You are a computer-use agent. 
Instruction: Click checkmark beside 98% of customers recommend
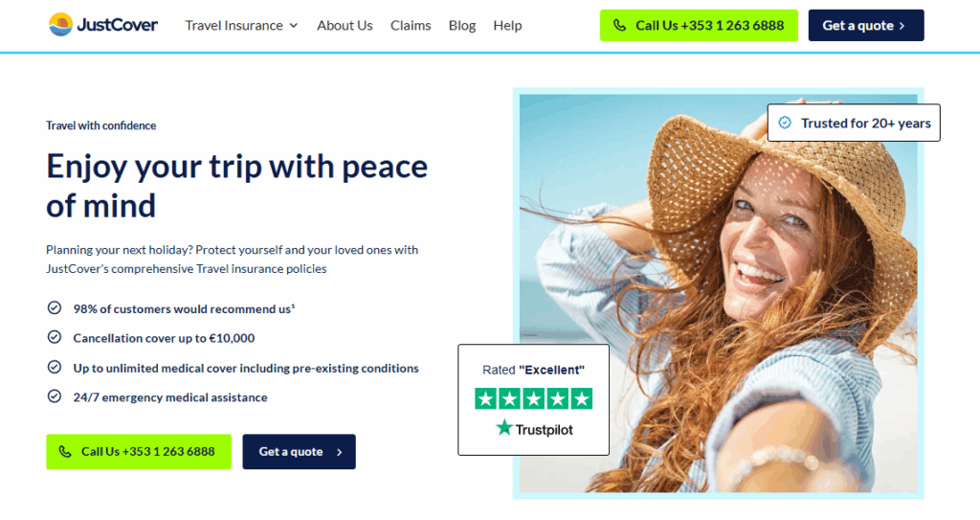point(55,307)
